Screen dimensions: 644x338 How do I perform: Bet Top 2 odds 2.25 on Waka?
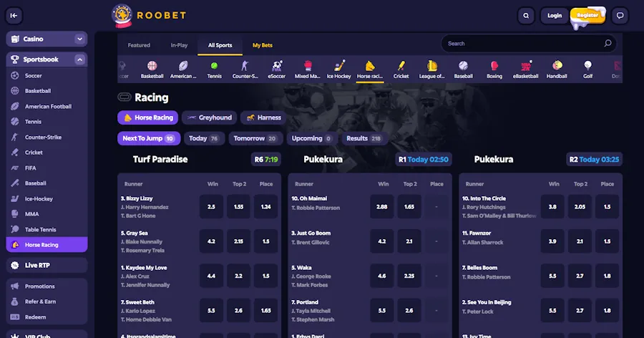[x=409, y=276]
